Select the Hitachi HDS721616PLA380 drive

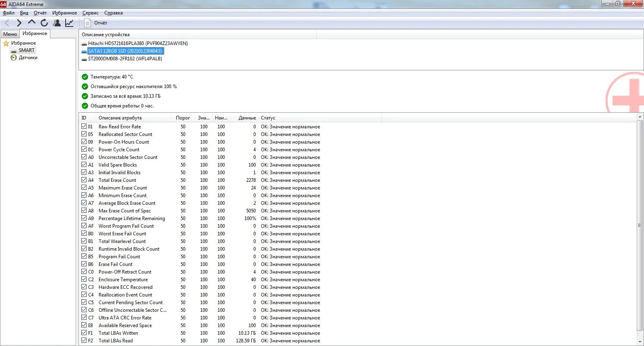click(138, 43)
